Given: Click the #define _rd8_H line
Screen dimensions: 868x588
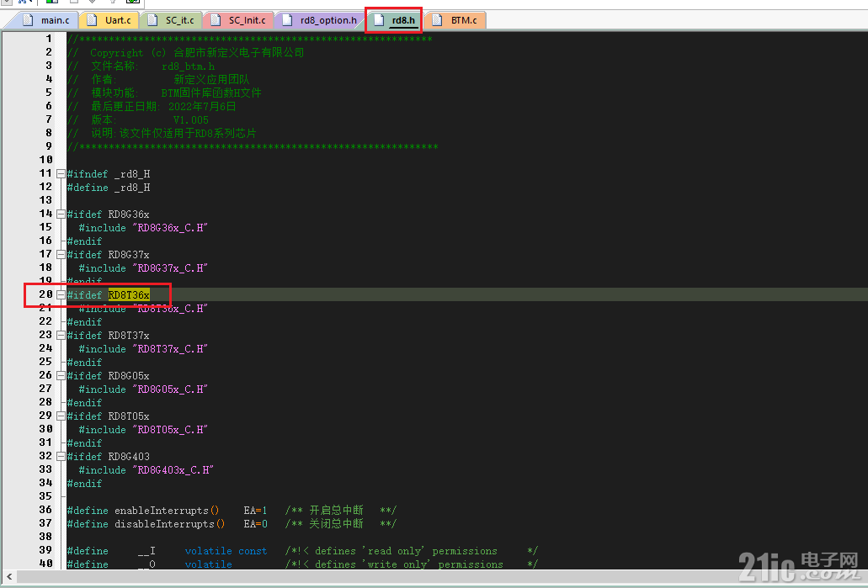Looking at the screenshot, I should coord(109,187).
